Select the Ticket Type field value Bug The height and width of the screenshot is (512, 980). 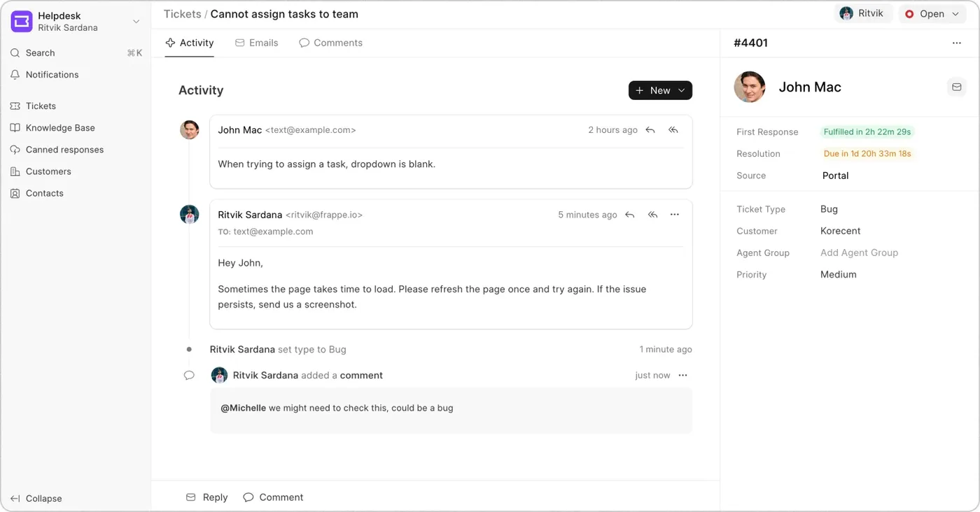[x=829, y=209]
